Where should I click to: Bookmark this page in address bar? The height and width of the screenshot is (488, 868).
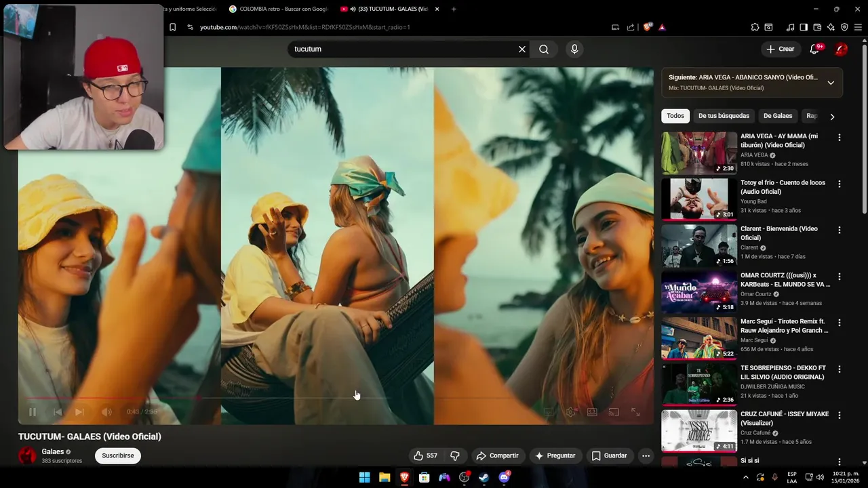(172, 27)
